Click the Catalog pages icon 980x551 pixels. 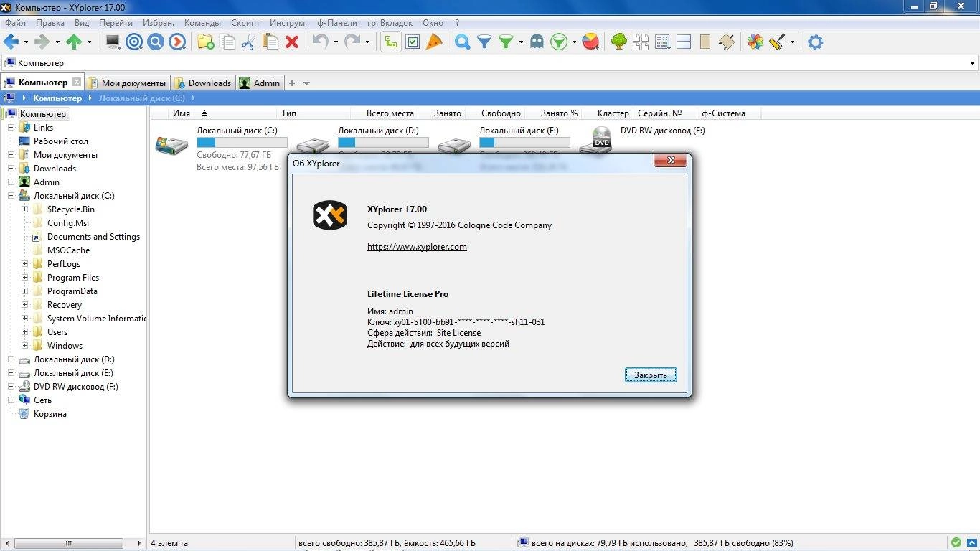tap(641, 42)
